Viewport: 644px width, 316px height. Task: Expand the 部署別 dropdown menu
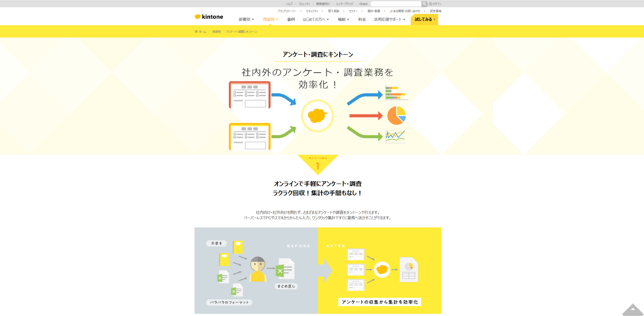(x=246, y=19)
